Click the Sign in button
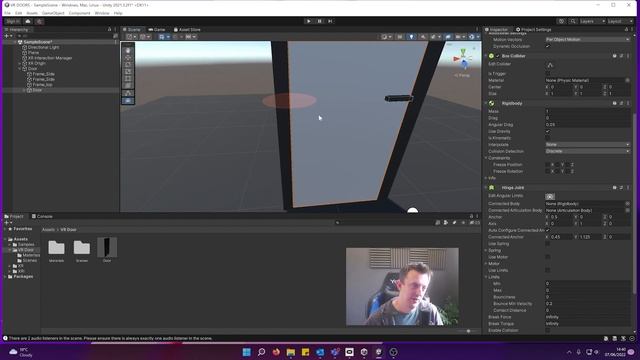 coord(13,21)
